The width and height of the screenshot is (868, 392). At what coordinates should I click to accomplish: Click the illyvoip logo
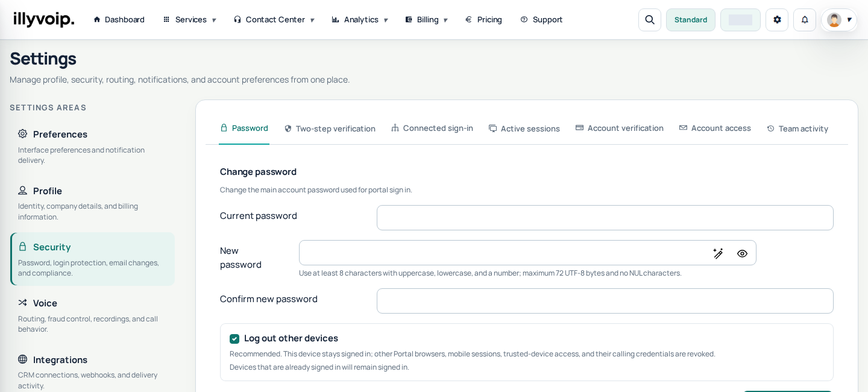[44, 19]
